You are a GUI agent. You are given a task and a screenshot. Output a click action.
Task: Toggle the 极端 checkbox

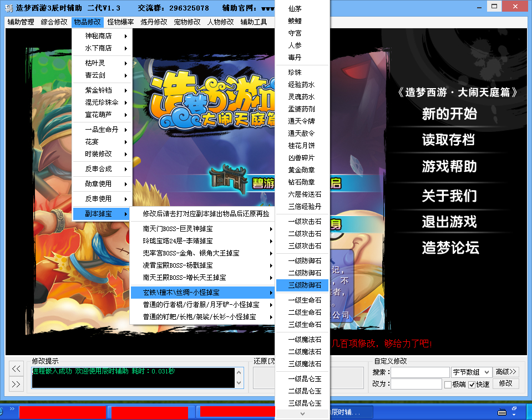(448, 385)
